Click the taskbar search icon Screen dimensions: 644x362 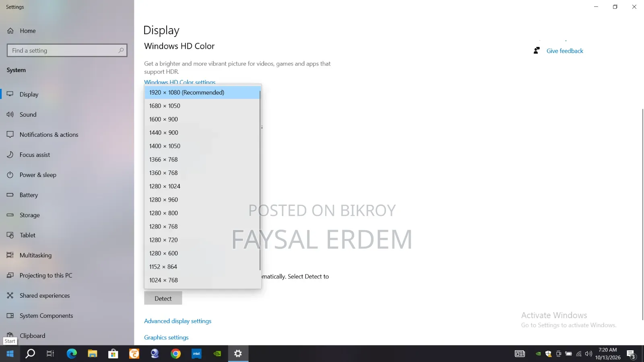tap(30, 354)
